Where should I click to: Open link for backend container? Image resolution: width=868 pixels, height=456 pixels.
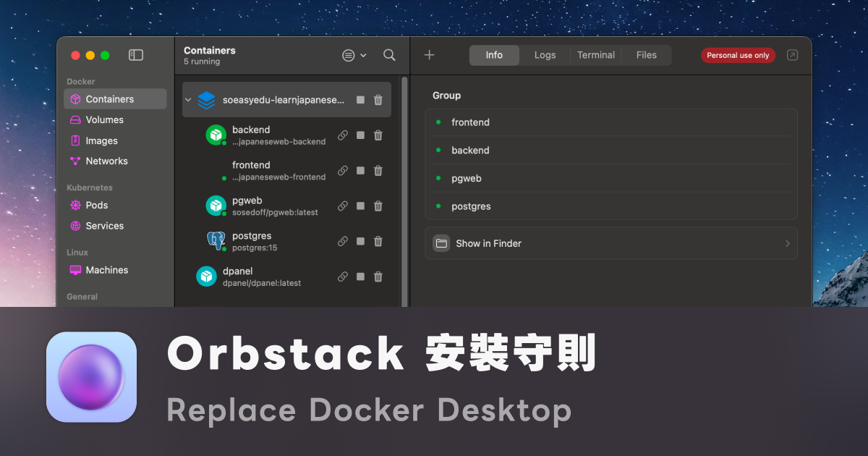(343, 135)
